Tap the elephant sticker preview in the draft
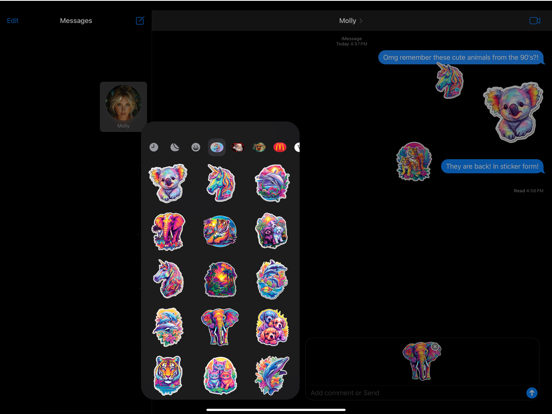Screen dimensions: 552x414 point(421,361)
